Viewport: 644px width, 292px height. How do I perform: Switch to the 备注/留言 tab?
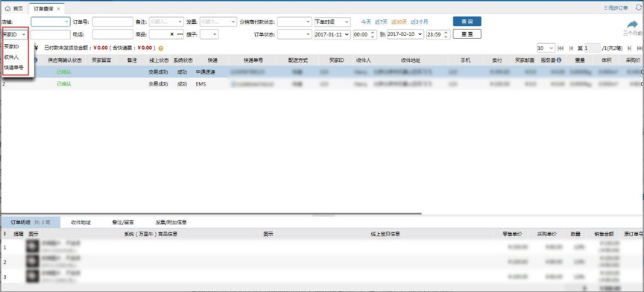point(123,222)
